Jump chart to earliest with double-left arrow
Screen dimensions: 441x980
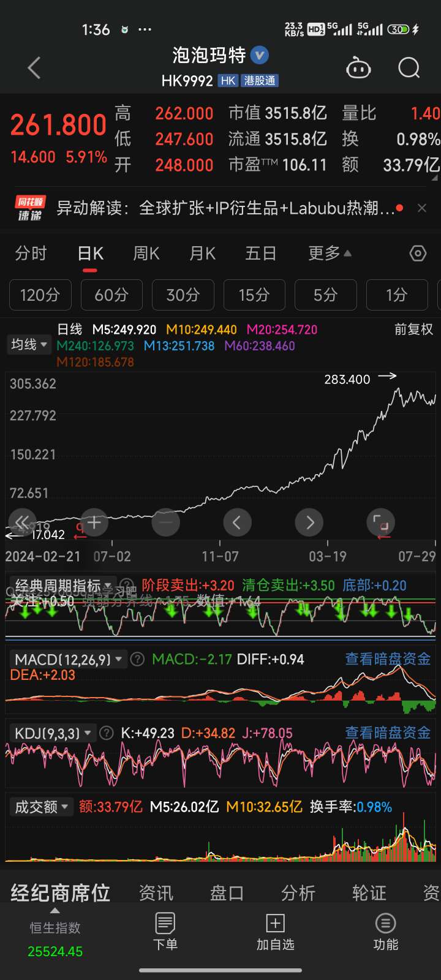click(23, 522)
